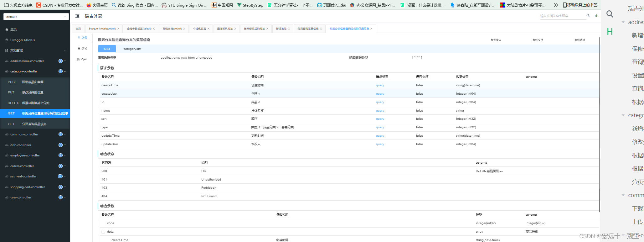This screenshot has height=242, width=644.
Task: Switch language with the 中 icon
Action: click(596, 16)
